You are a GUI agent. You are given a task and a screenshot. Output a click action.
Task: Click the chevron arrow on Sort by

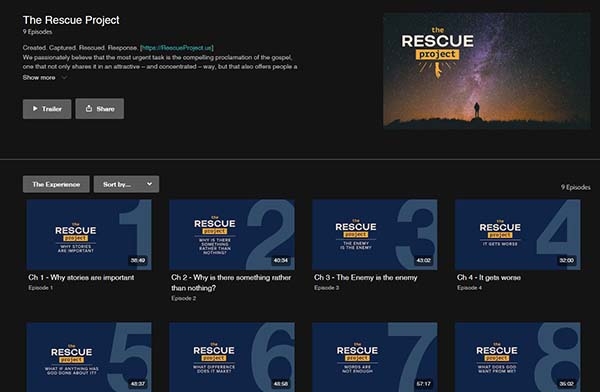(150, 184)
